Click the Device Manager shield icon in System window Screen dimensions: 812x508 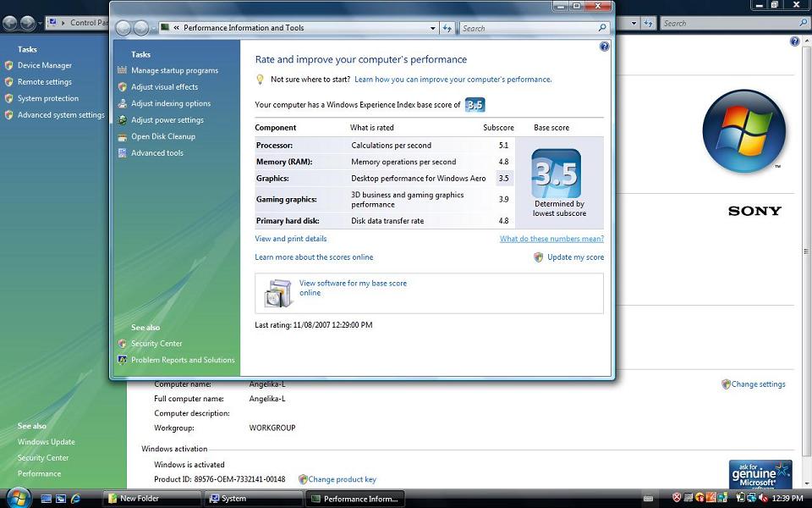point(8,65)
